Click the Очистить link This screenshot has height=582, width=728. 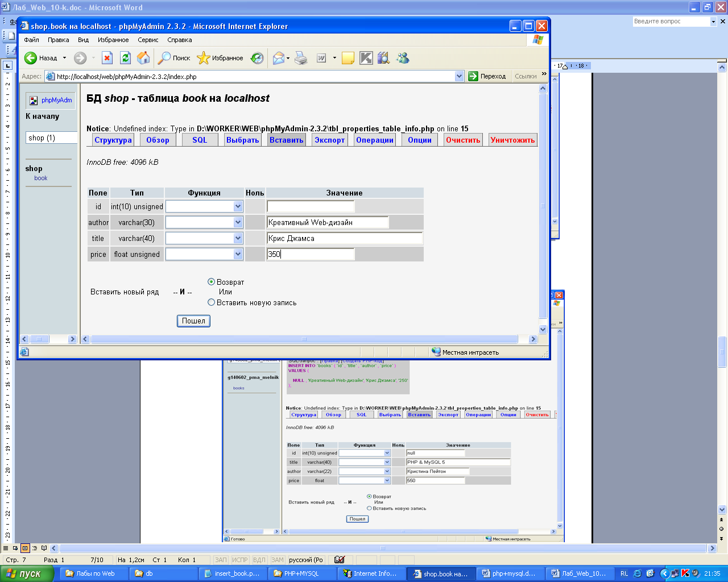click(463, 140)
